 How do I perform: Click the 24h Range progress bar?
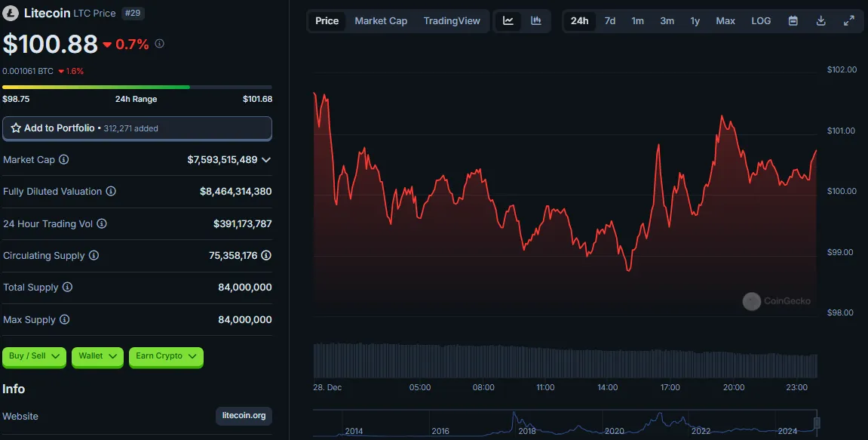coord(137,87)
